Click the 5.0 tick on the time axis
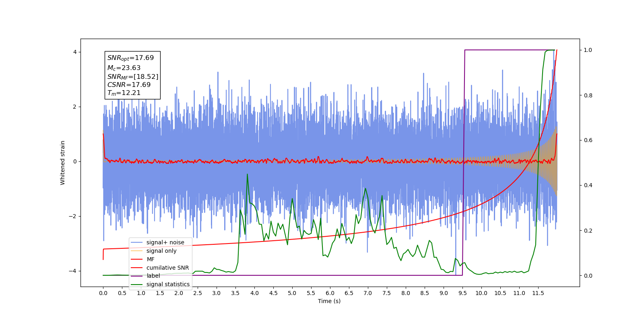Image resolution: width=644 pixels, height=322 pixels. (292, 293)
